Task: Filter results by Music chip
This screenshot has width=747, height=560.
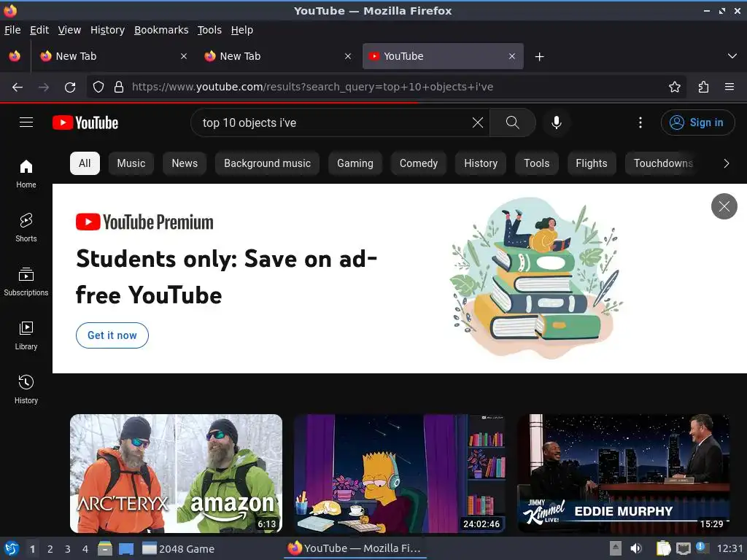Action: [131, 163]
